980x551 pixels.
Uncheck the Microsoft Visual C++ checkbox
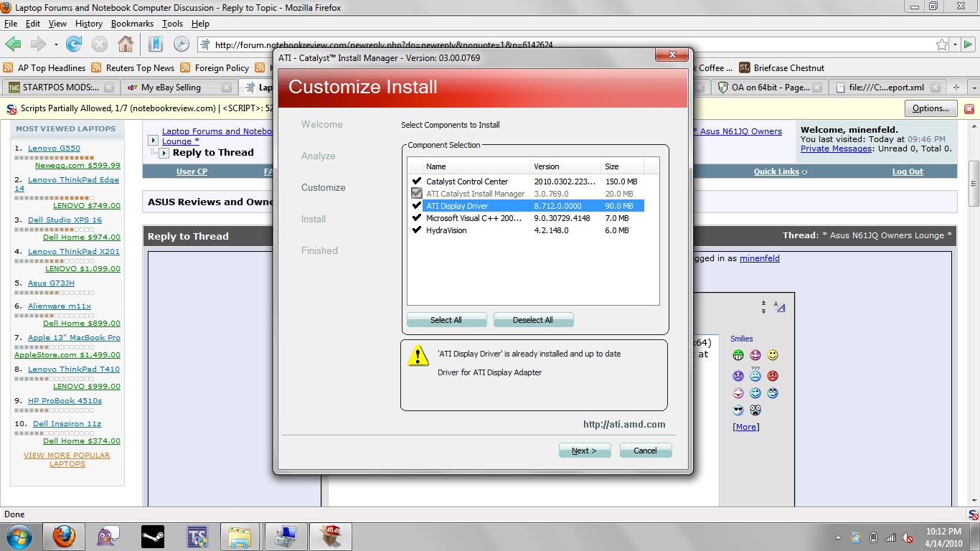(x=416, y=218)
